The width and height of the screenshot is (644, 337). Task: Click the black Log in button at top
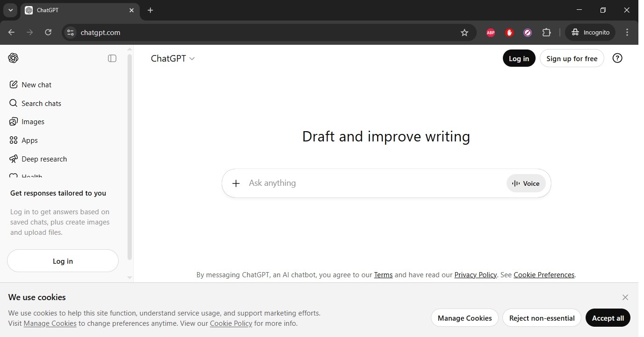tap(519, 58)
